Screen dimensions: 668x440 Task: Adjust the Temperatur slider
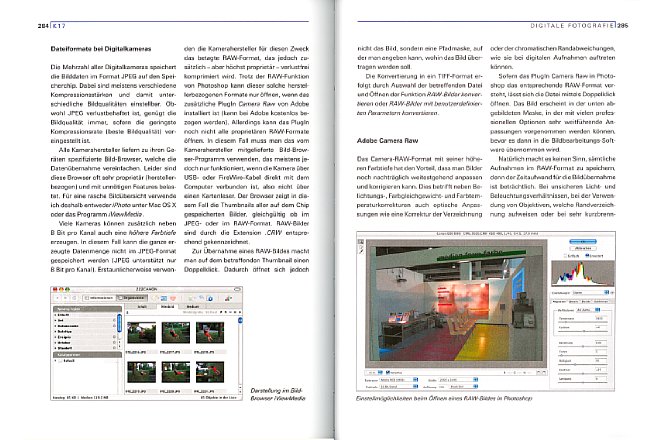[x=583, y=322]
